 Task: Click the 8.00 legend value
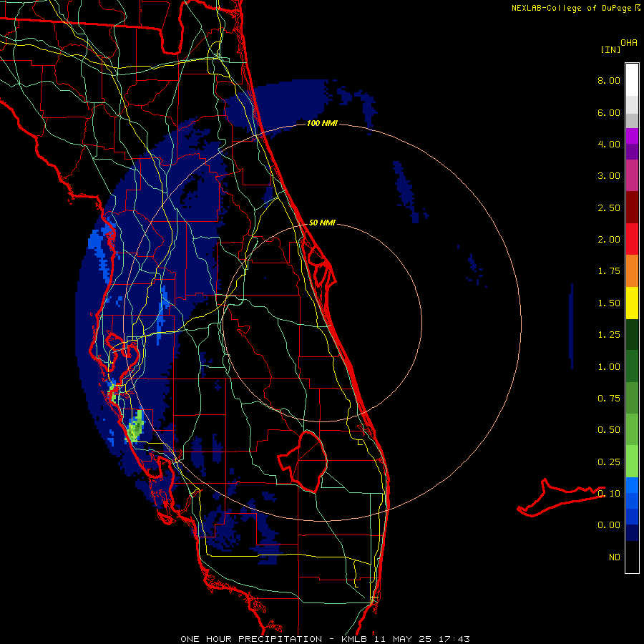click(x=609, y=80)
